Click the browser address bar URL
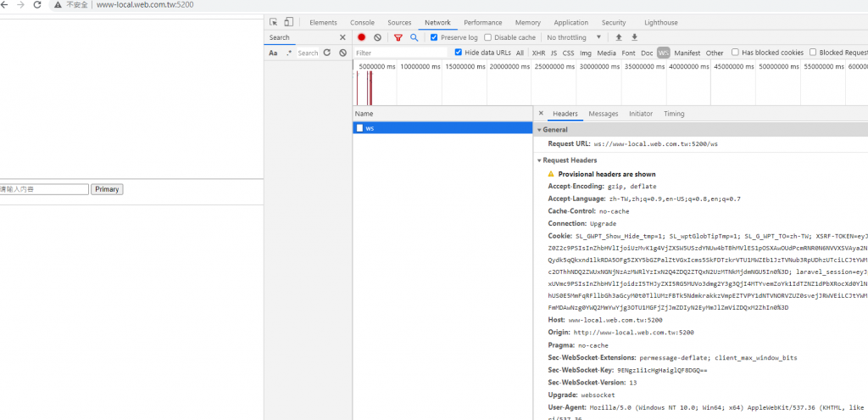The height and width of the screenshot is (420, 868). 144,5
